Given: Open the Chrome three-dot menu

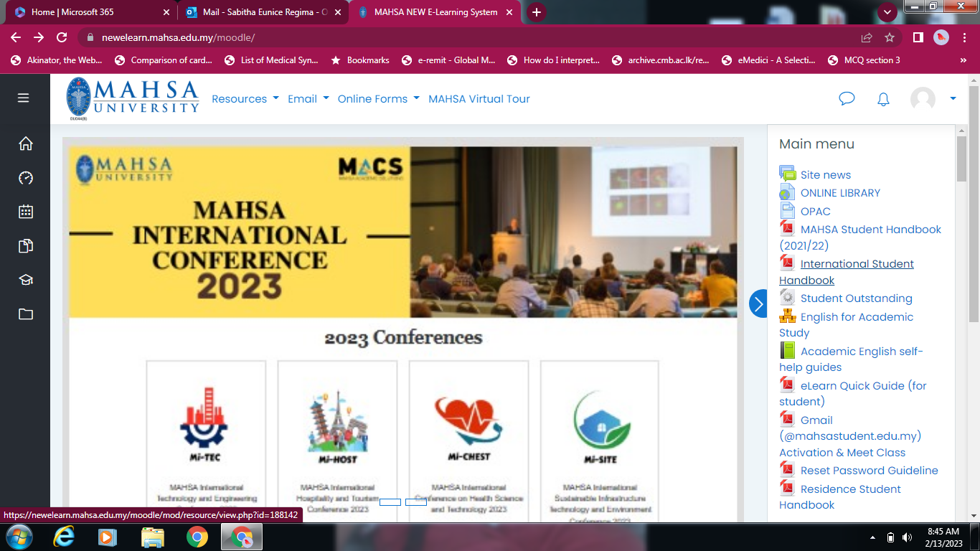Looking at the screenshot, I should [x=965, y=37].
